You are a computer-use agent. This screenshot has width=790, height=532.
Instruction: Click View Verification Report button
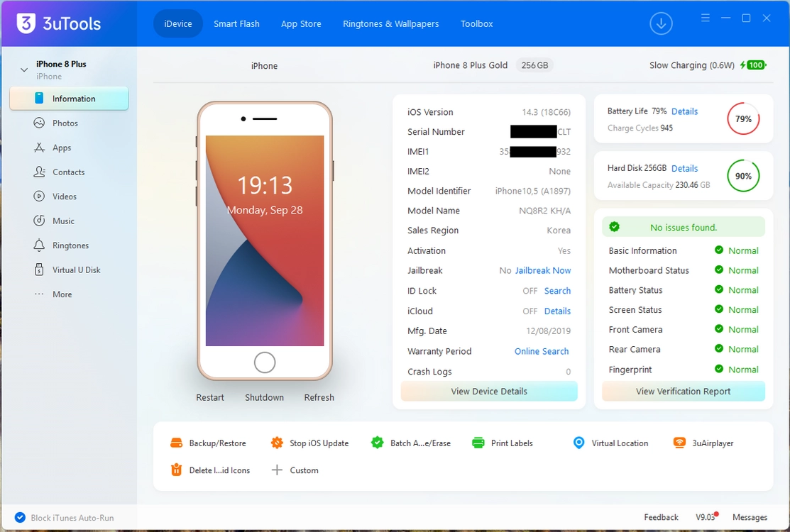(x=684, y=391)
